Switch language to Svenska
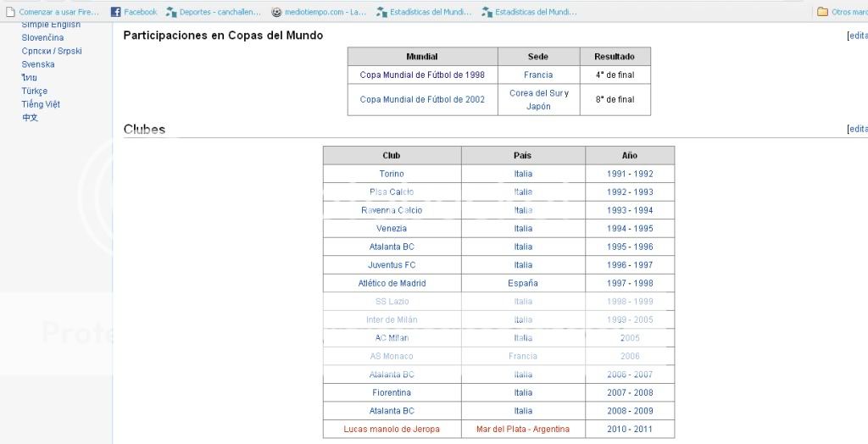Viewport: 868px width, 444px height. pos(38,64)
